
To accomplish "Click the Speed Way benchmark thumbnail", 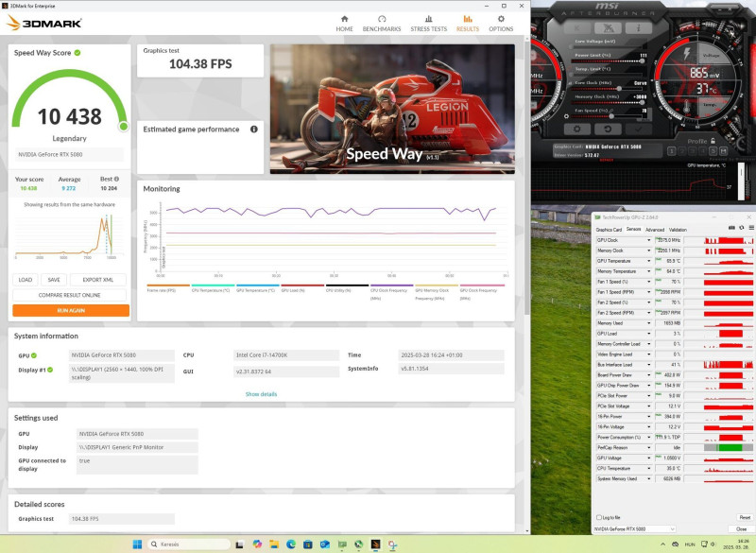I will 392,109.
